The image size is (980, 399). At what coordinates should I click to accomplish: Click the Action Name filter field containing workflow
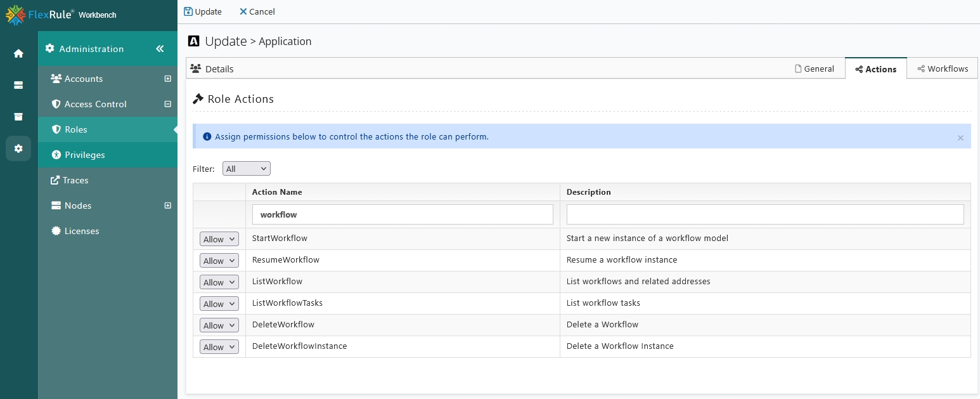tap(403, 214)
